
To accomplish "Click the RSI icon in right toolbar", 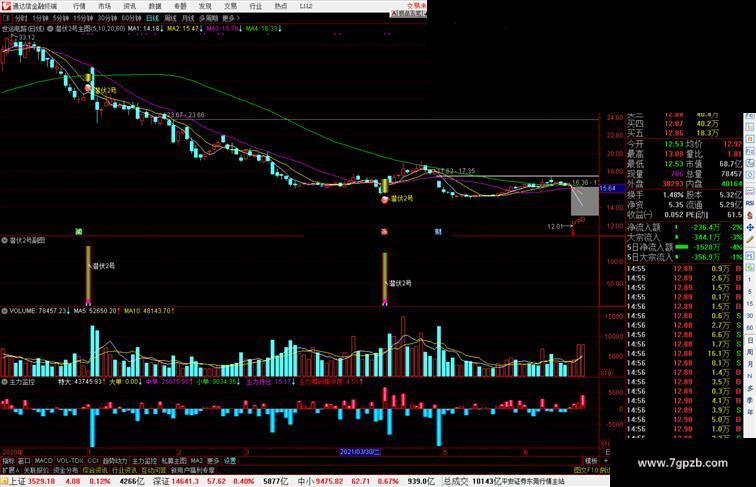I will click(x=750, y=203).
